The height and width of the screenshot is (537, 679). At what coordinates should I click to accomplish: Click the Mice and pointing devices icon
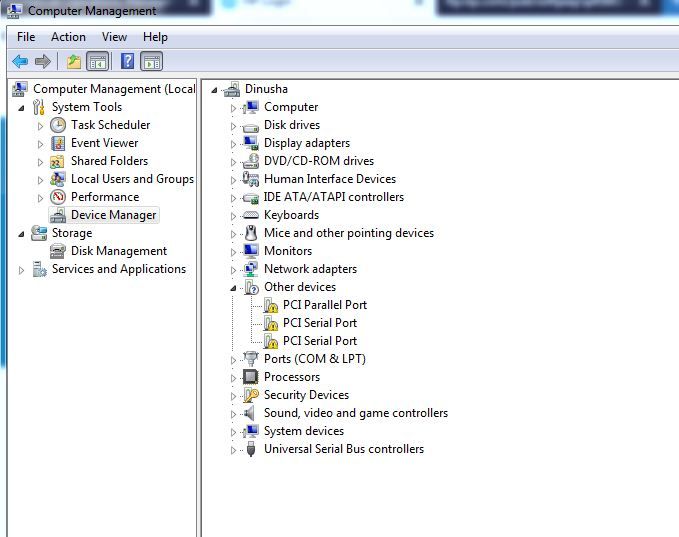pyautogui.click(x=251, y=233)
